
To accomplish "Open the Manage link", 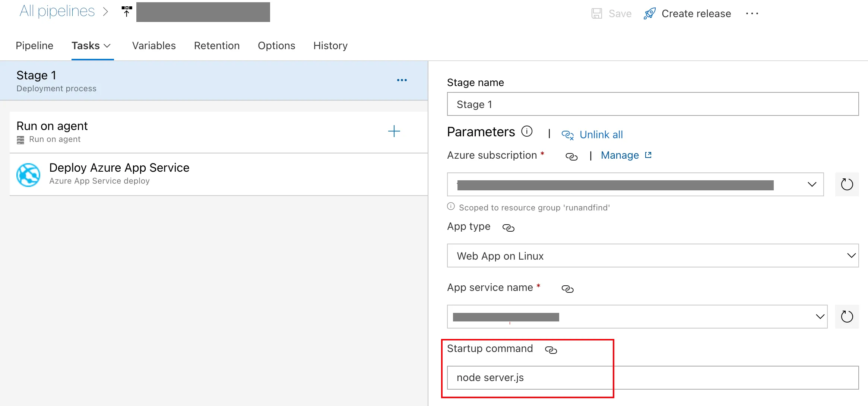I will pos(620,155).
